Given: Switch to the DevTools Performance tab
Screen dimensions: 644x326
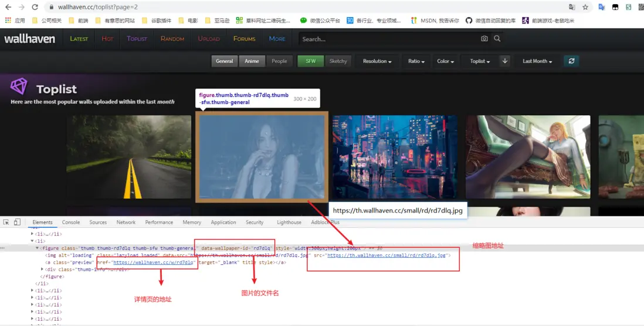Looking at the screenshot, I should (159, 222).
